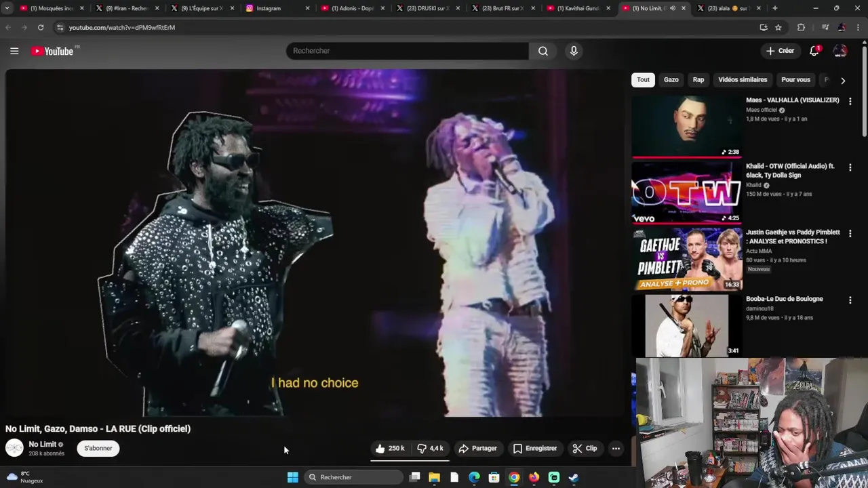Open the Khalid channel name link
868x488 pixels.
753,185
